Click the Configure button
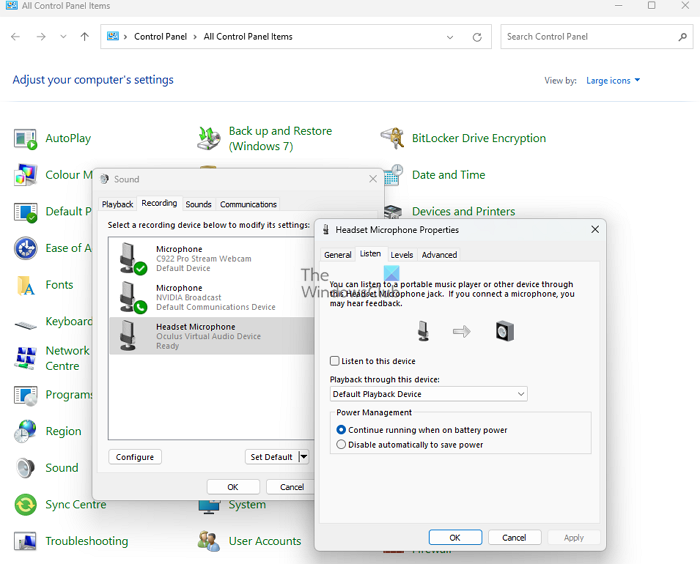Viewport: 700px width, 564px height. click(135, 457)
